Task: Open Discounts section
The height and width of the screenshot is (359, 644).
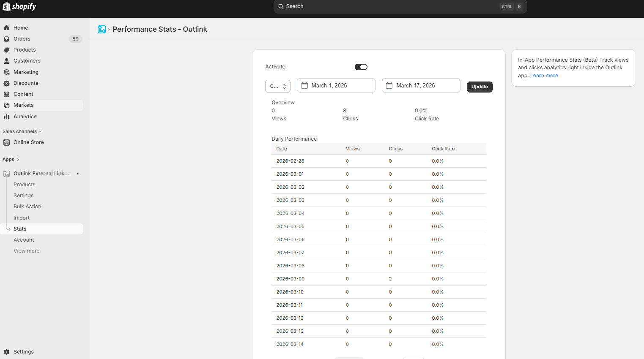Action: tap(42, 83)
